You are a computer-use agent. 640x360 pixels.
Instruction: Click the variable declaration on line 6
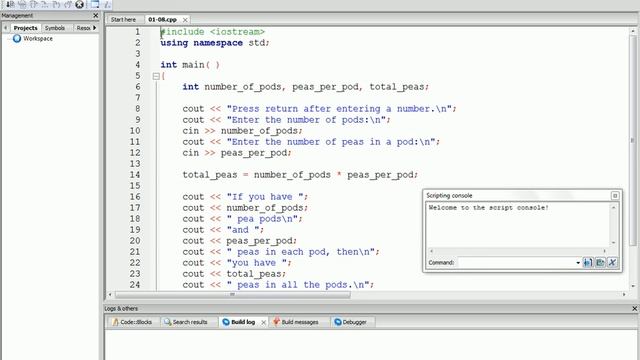[305, 87]
